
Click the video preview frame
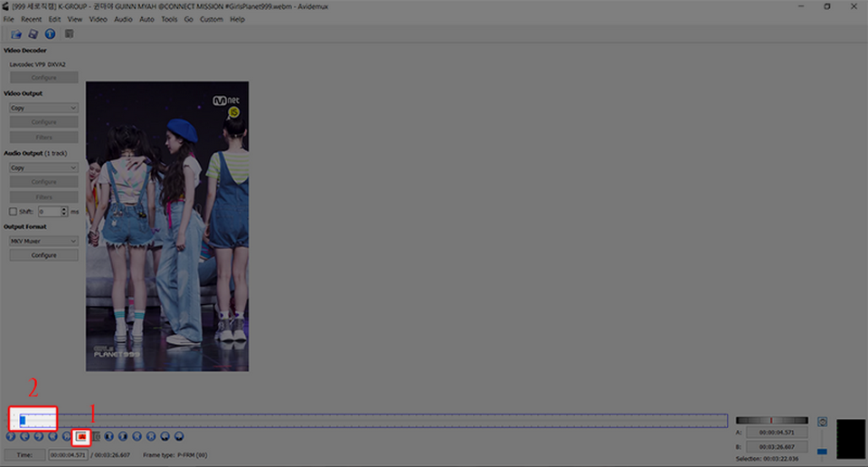click(x=167, y=226)
